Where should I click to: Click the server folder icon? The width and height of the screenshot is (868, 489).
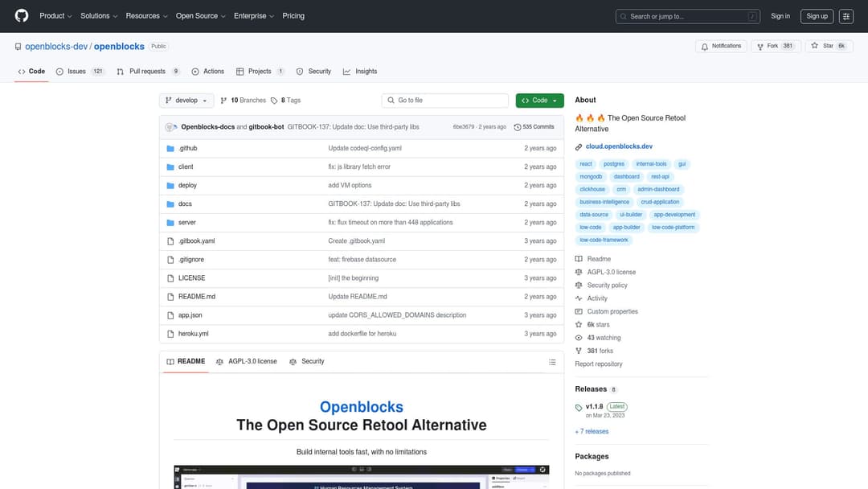(x=170, y=223)
